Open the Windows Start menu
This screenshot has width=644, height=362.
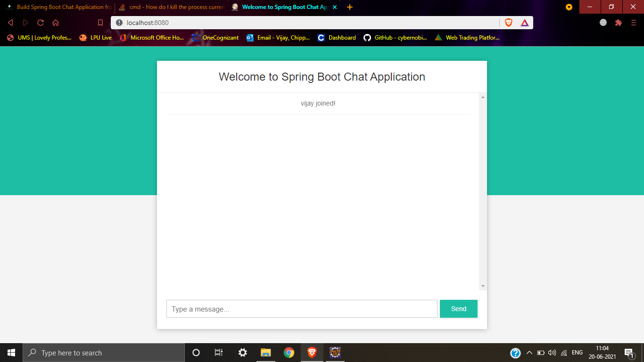coord(11,353)
